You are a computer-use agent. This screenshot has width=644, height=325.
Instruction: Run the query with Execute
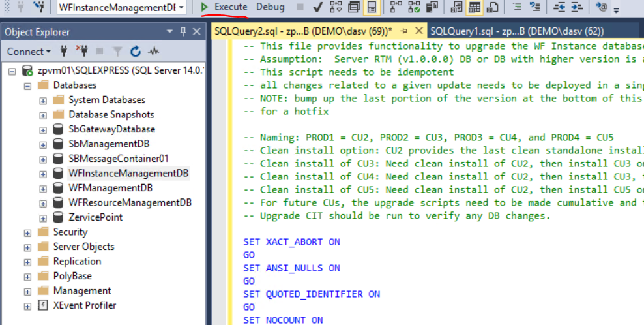pyautogui.click(x=225, y=7)
